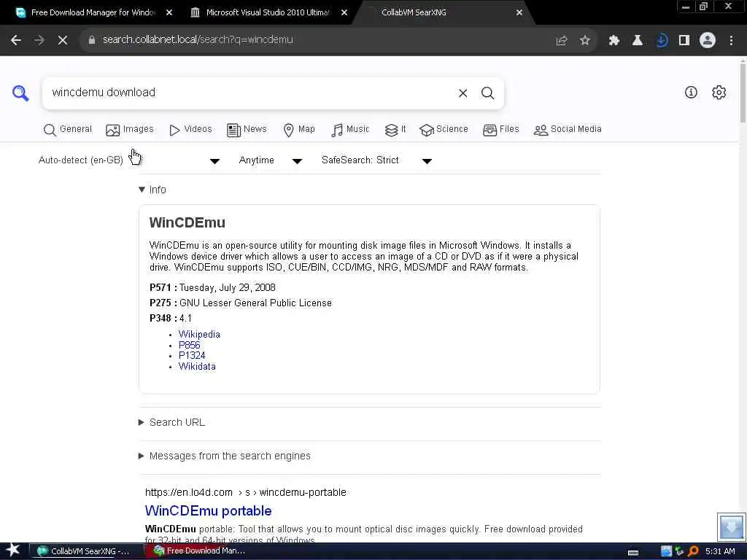747x560 pixels.
Task: Open the Wikipedia link for WinCDEmu
Action: [x=199, y=334]
